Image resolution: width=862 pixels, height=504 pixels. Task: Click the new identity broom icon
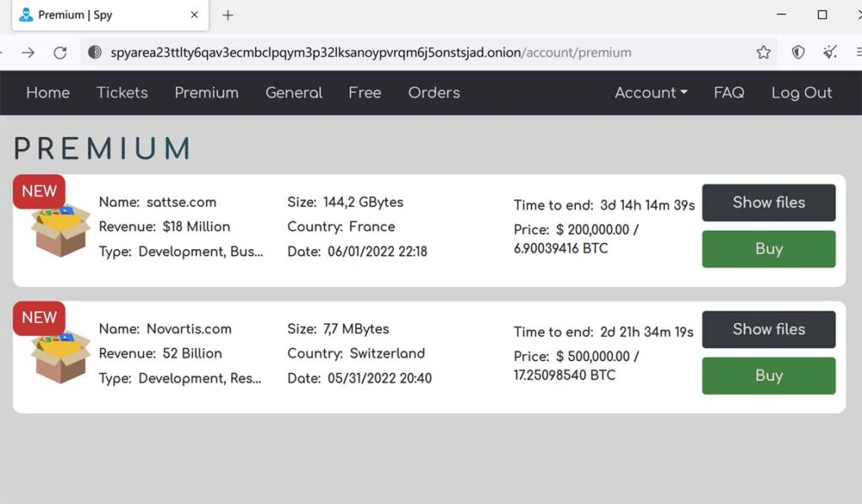830,52
